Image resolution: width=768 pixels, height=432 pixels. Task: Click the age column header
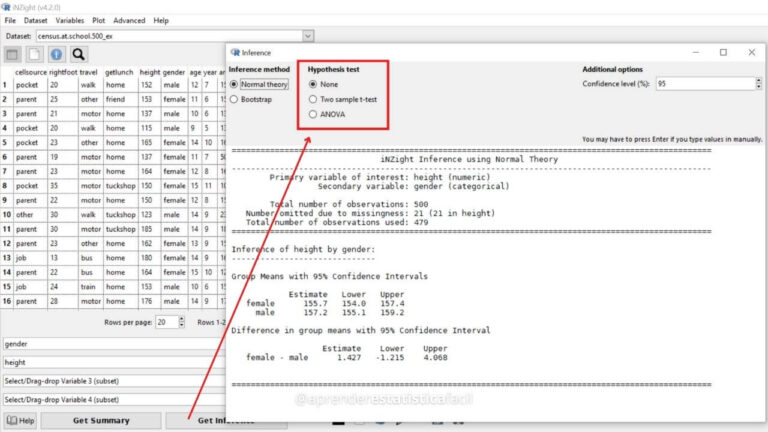click(x=195, y=72)
